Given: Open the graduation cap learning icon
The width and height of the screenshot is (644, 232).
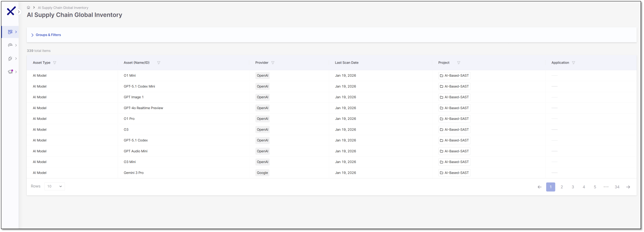Looking at the screenshot, I should (10, 72).
